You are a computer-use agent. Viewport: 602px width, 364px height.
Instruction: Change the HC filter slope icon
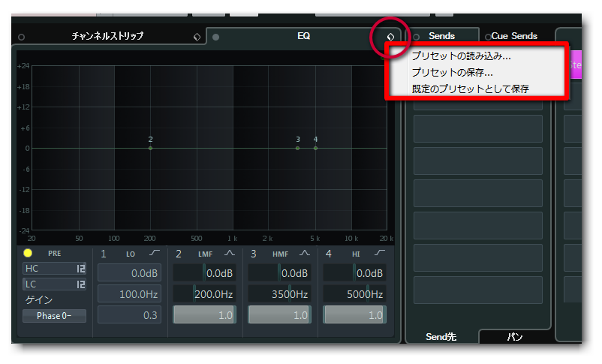coord(80,269)
